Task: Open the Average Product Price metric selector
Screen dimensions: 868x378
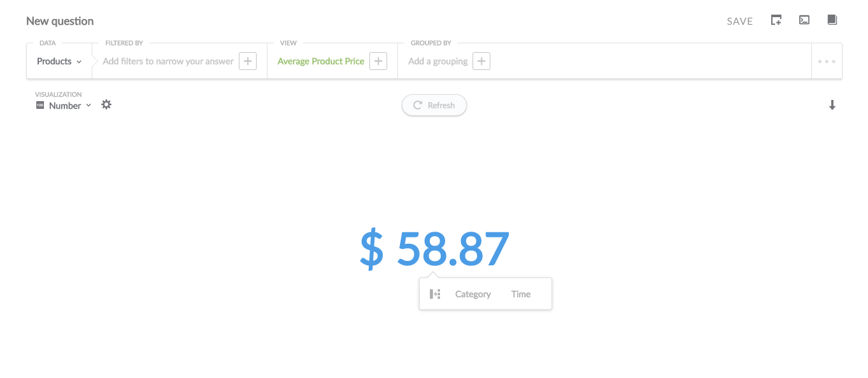Action: coord(321,61)
